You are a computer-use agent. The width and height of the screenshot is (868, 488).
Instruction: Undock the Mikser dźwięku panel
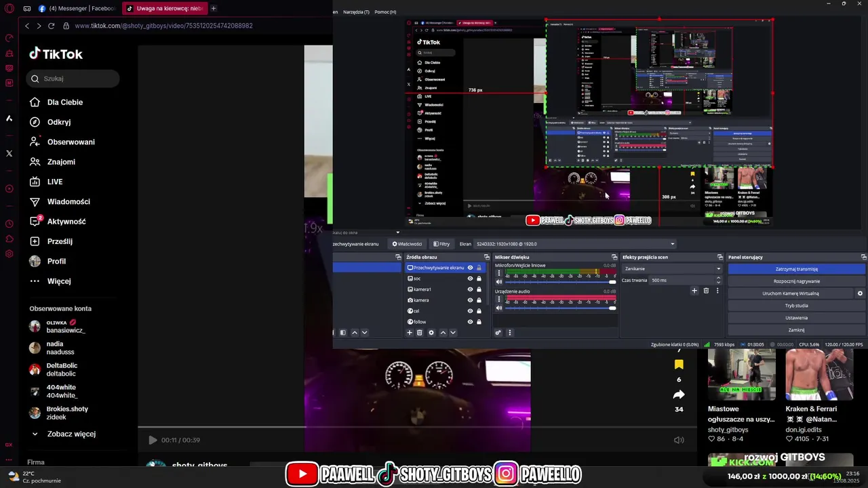coord(614,257)
